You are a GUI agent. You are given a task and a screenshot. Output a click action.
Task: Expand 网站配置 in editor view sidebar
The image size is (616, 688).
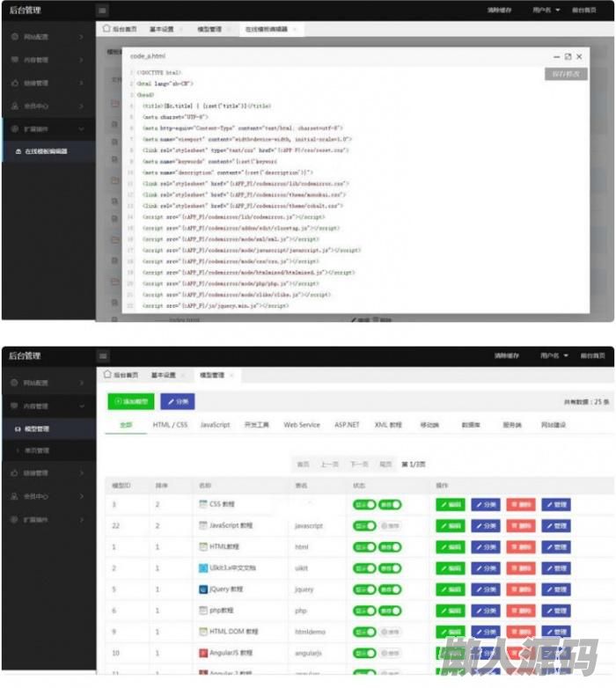pyautogui.click(x=81, y=37)
